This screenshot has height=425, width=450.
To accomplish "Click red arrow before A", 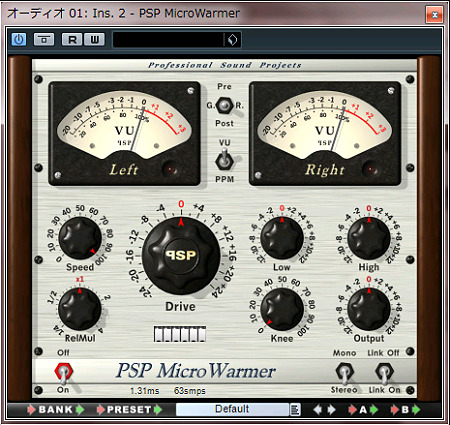I will pos(352,409).
